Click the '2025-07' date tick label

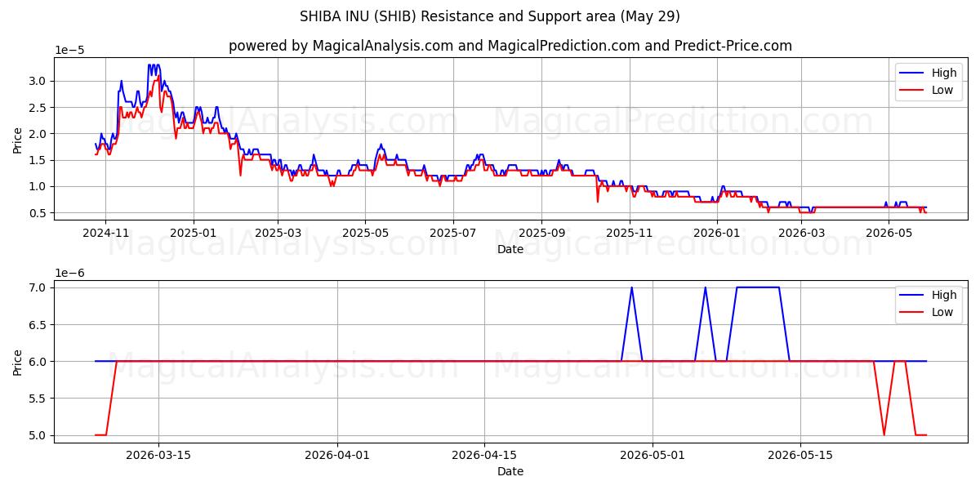tap(453, 234)
